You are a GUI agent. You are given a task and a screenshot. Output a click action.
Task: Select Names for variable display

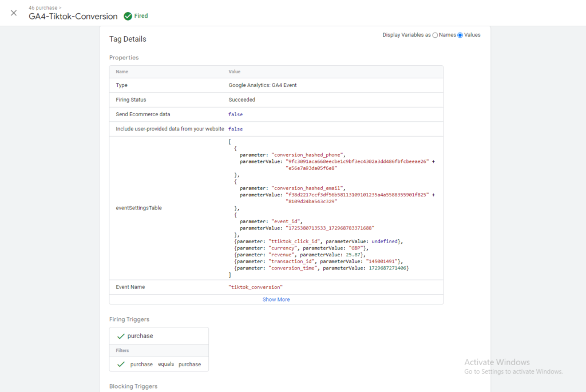click(435, 35)
